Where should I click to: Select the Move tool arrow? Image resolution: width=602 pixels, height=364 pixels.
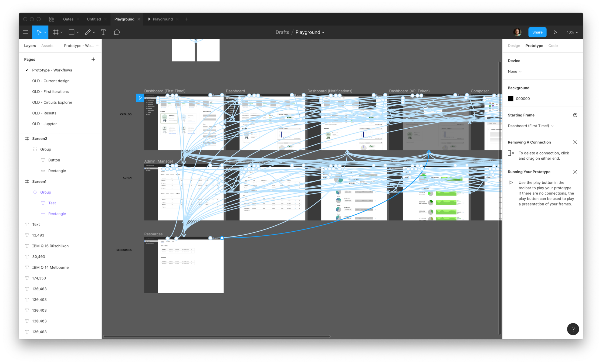(39, 32)
